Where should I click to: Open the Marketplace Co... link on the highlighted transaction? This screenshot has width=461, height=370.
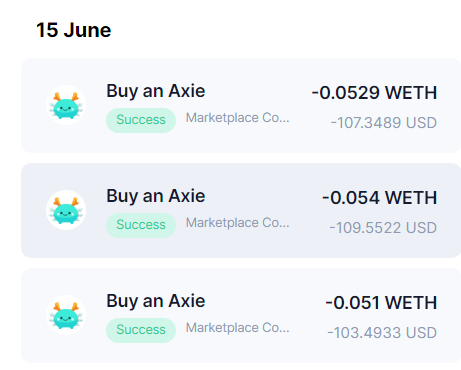coord(237,223)
